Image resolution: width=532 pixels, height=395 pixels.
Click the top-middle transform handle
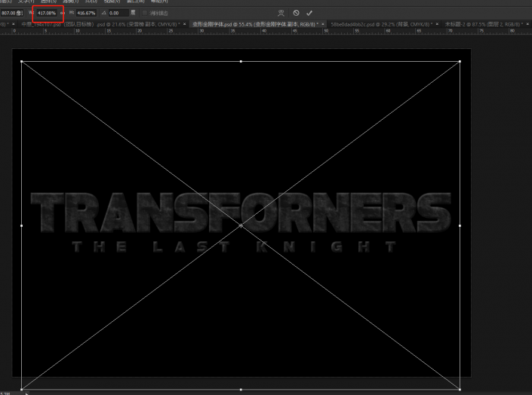point(241,61)
